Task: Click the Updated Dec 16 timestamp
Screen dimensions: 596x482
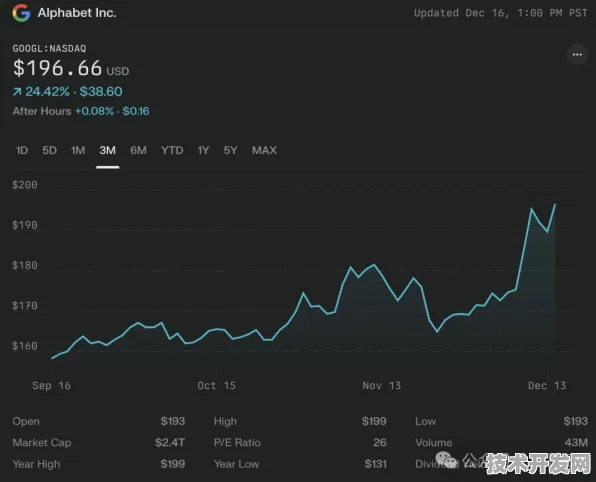Action: 501,13
